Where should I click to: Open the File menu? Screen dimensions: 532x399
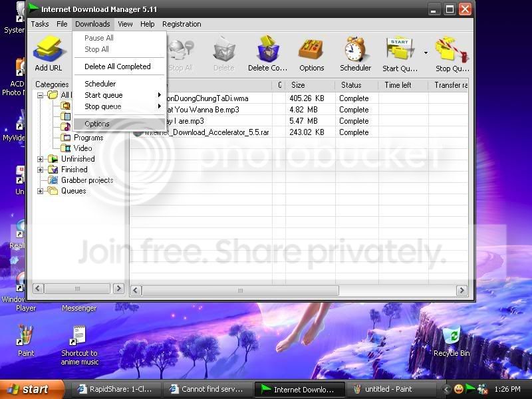coord(62,24)
